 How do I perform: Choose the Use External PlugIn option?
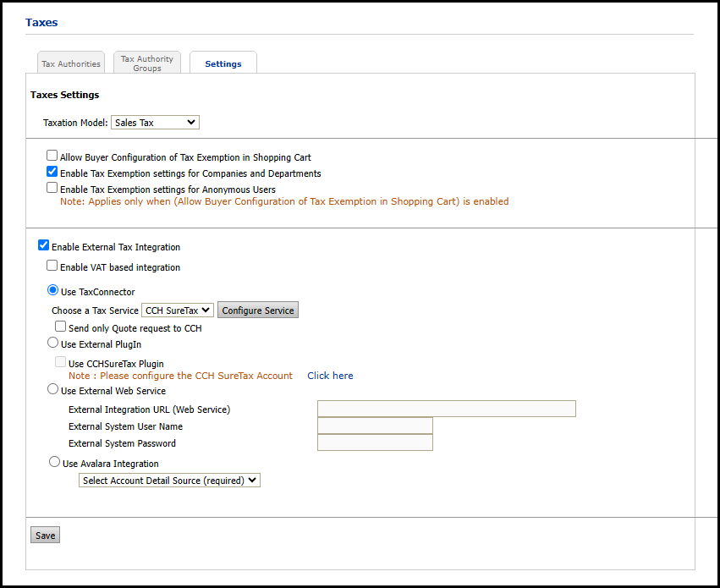pyautogui.click(x=53, y=343)
